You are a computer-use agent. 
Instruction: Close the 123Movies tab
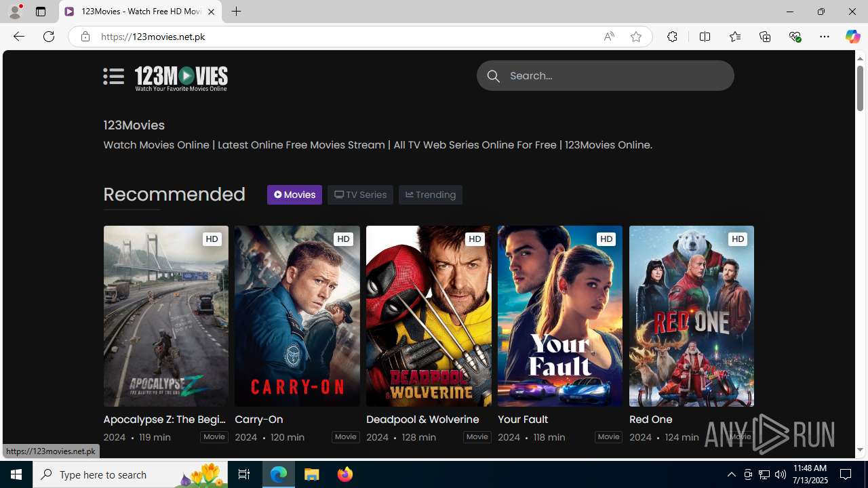tap(211, 12)
